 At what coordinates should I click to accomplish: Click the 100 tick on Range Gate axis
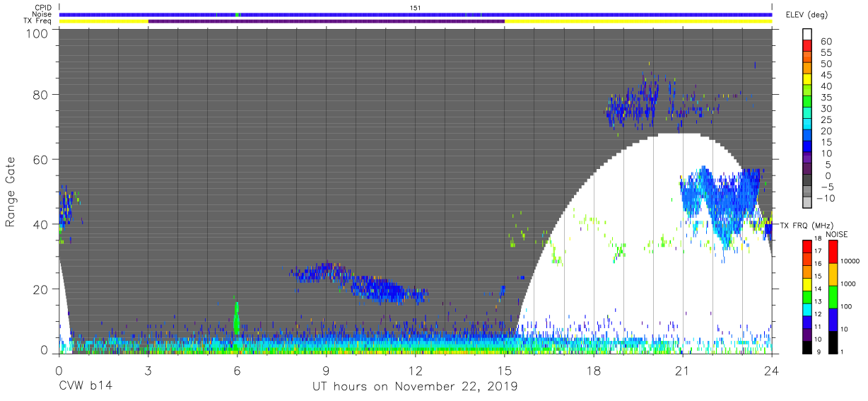[x=37, y=33]
